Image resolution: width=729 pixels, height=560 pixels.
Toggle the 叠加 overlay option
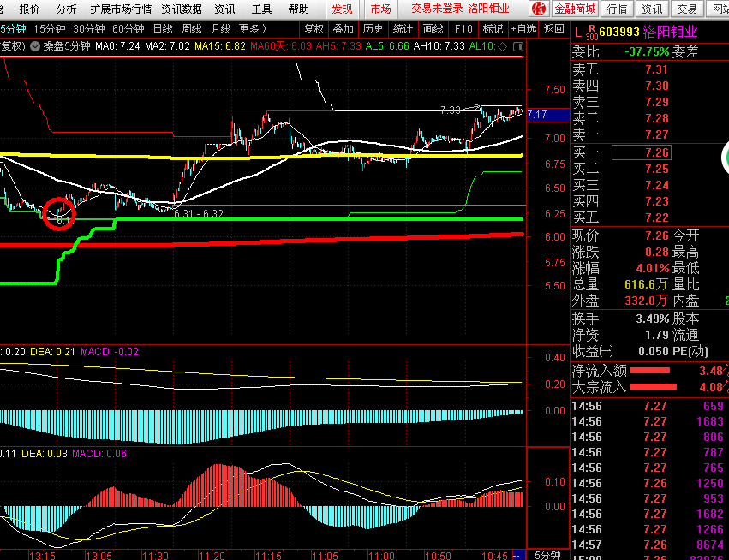(344, 28)
